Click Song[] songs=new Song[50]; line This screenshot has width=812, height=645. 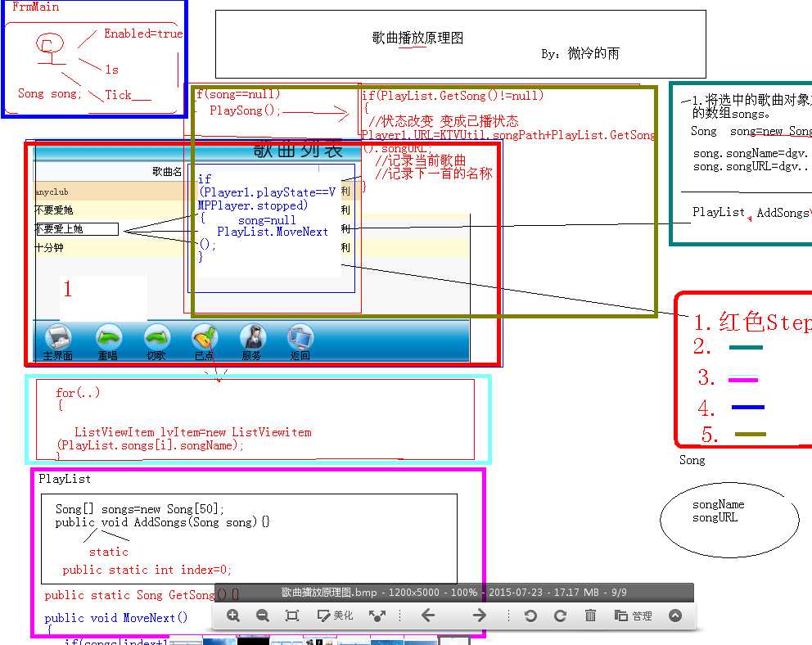point(140,509)
